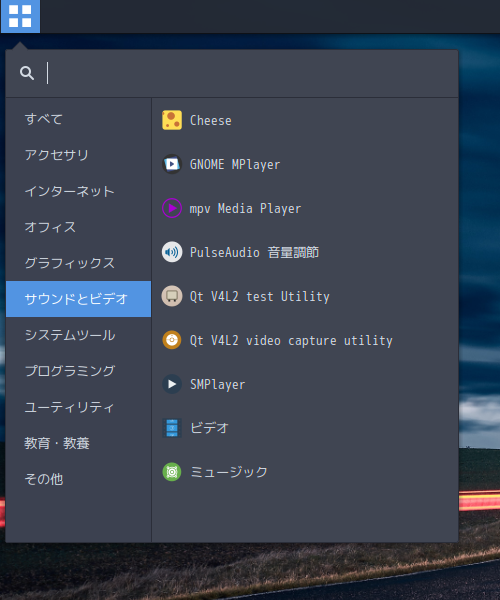Show the グラフィックス category apps
Screen dimensions: 500x600
78,263
